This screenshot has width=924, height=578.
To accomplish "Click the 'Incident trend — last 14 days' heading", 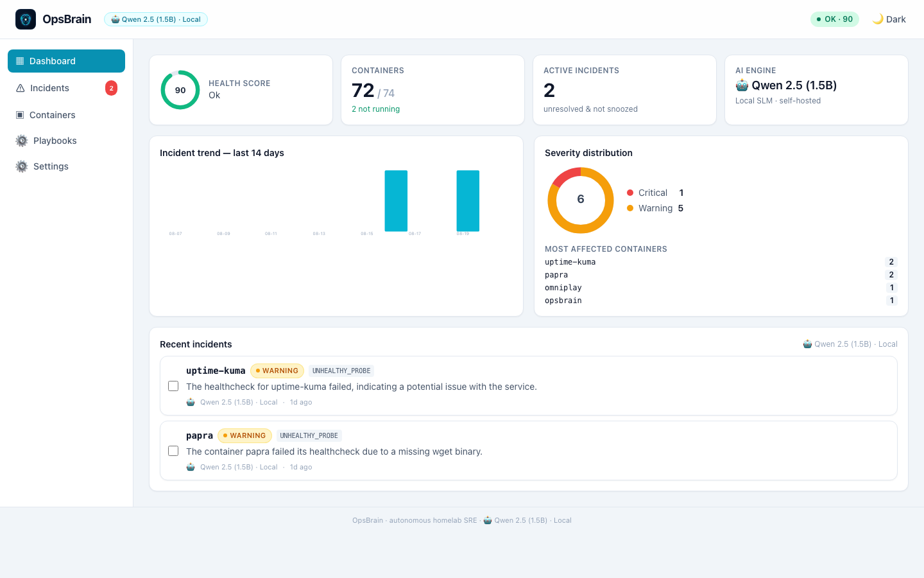I will (x=222, y=153).
